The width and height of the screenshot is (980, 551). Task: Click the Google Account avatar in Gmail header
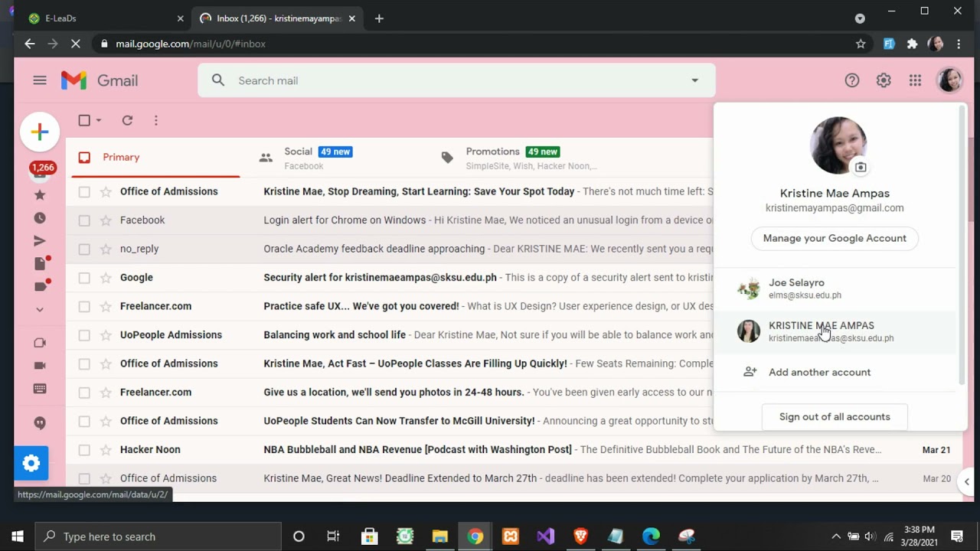pyautogui.click(x=949, y=80)
